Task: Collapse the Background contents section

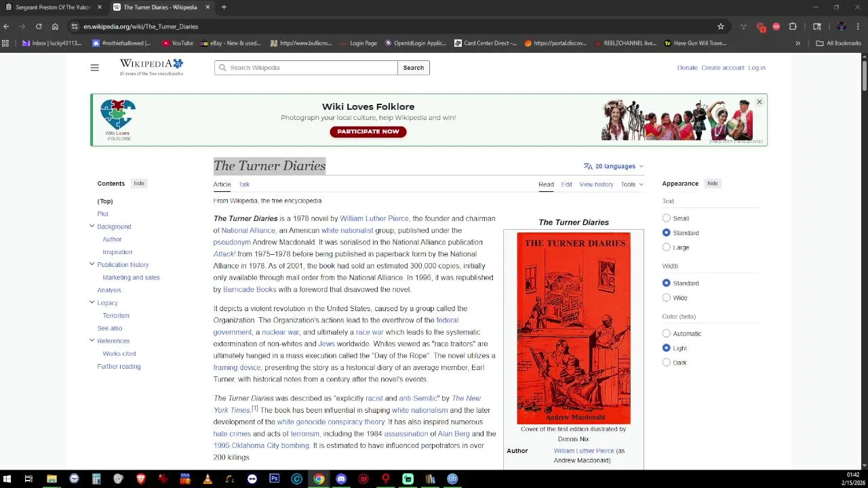Action: (92, 226)
